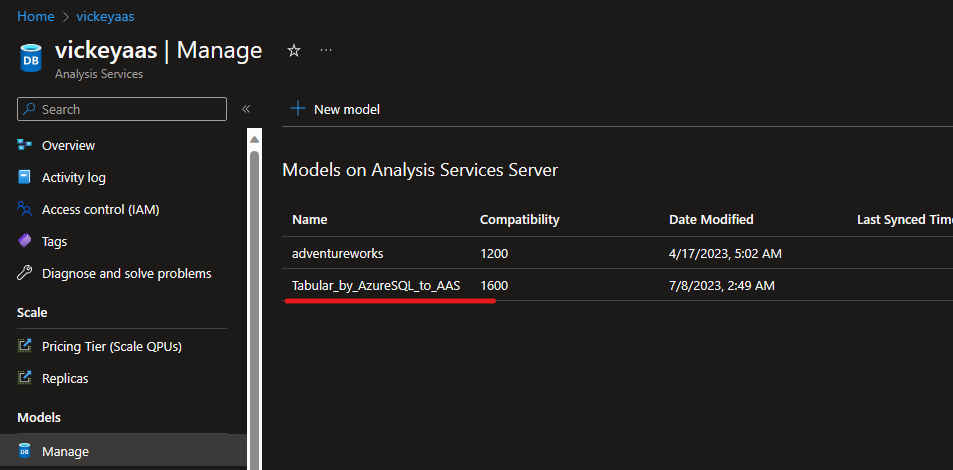Open the ellipsis more options menu
The height and width of the screenshot is (470, 953).
[x=326, y=50]
